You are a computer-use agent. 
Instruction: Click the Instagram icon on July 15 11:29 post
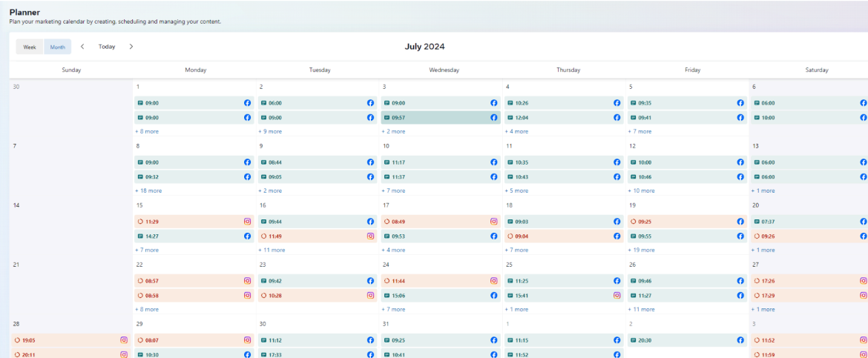click(247, 222)
